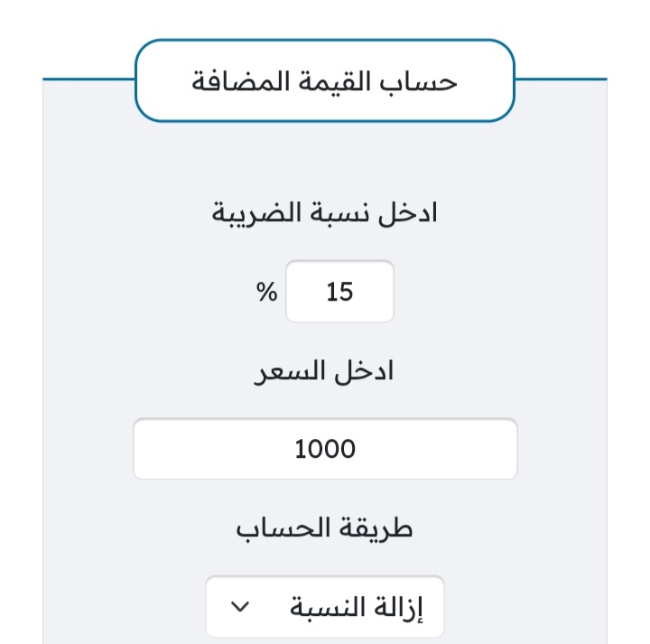Place cursor after 15 in the tax rate box
Viewport: 650px width, 644px height.
355,292
